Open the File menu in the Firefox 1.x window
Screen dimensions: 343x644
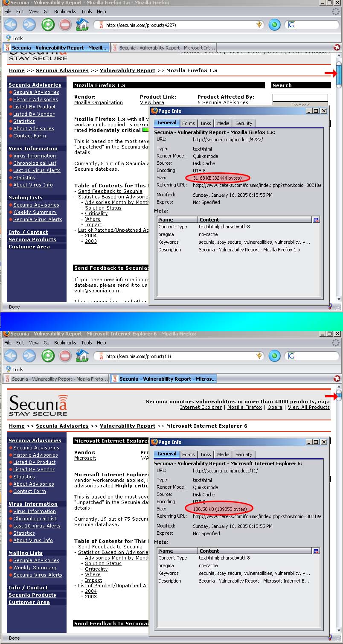coord(8,12)
